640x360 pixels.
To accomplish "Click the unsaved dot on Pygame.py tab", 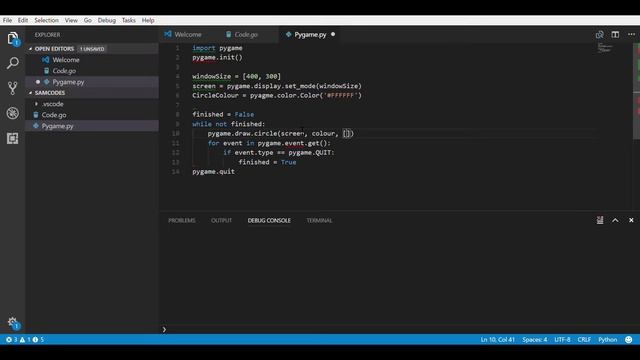I will point(333,34).
